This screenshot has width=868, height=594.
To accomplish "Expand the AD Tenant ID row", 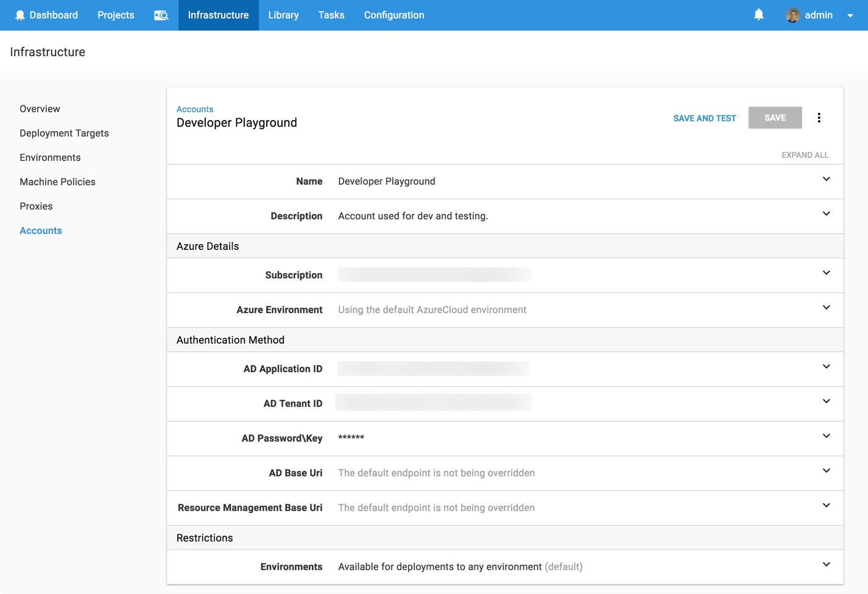I will (826, 401).
